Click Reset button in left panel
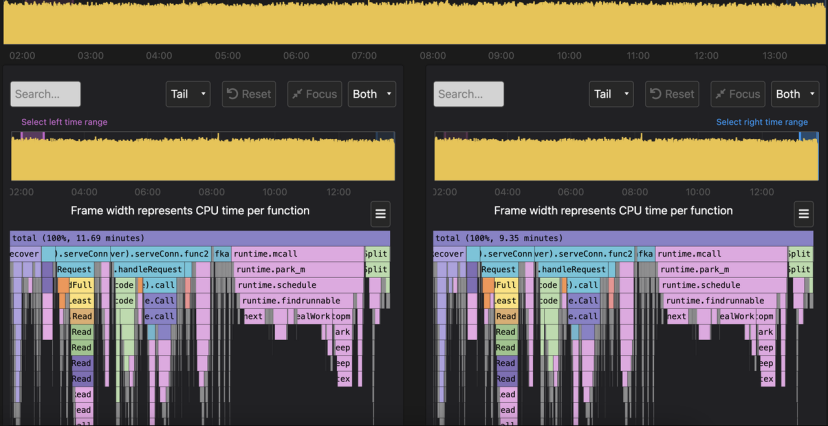Viewport: 828px width, 426px height. [249, 94]
